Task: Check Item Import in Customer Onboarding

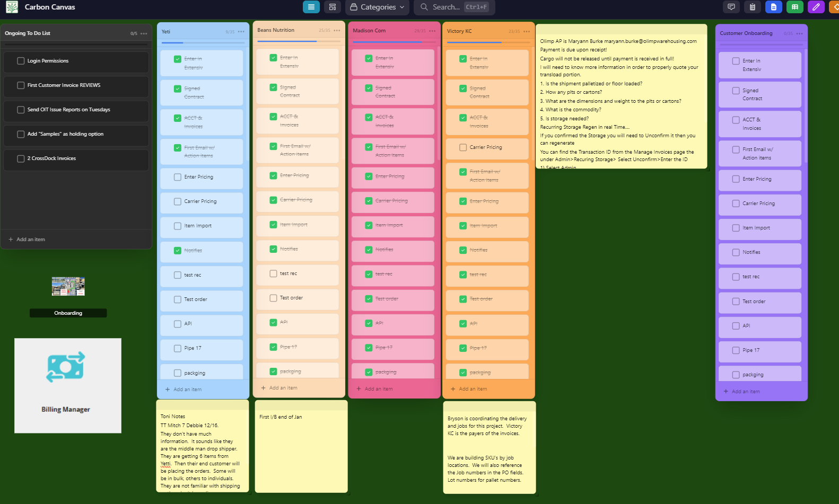Action: pos(736,228)
